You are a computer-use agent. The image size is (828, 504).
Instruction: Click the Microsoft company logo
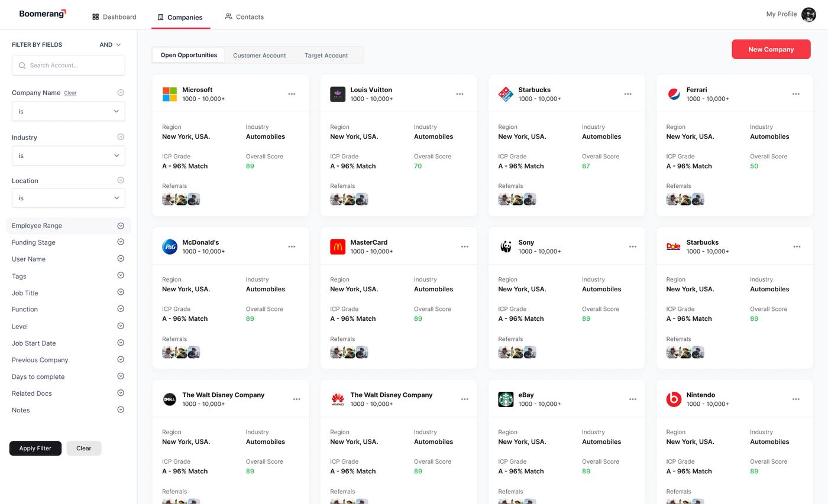coord(170,94)
